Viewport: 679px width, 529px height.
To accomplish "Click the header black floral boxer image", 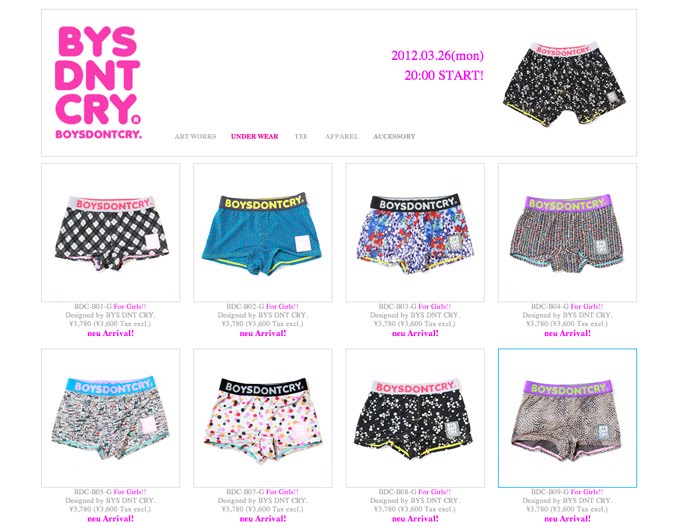I will (565, 84).
